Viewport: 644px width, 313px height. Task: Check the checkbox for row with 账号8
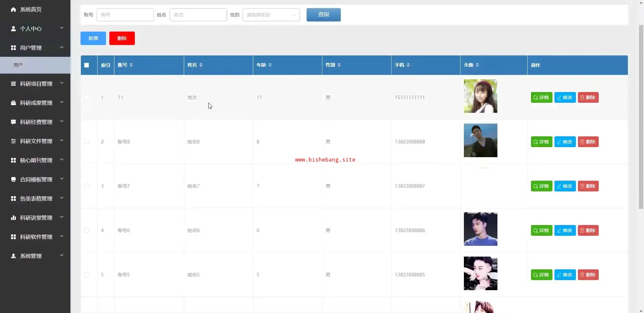coord(87,142)
